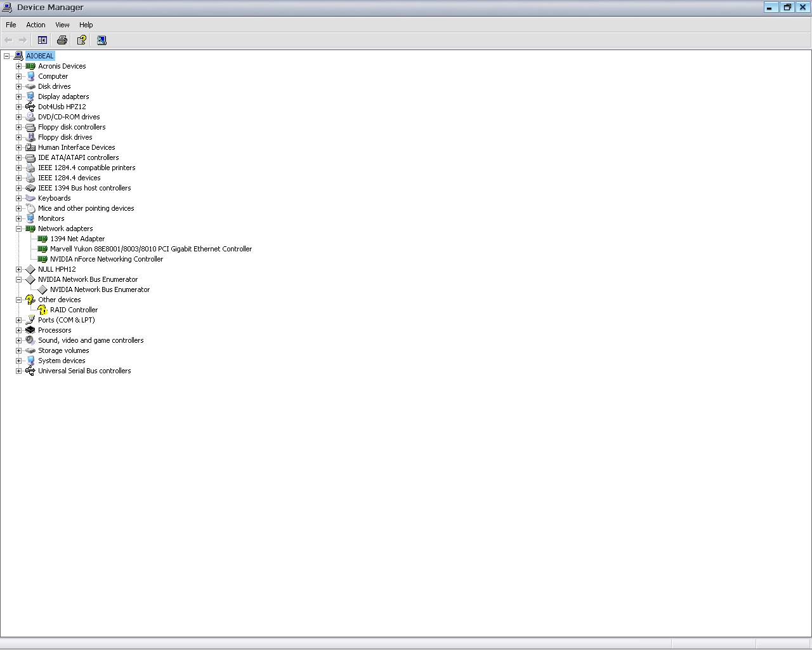The height and width of the screenshot is (650, 812).
Task: Expand the Floppy disk drives category
Action: (19, 137)
